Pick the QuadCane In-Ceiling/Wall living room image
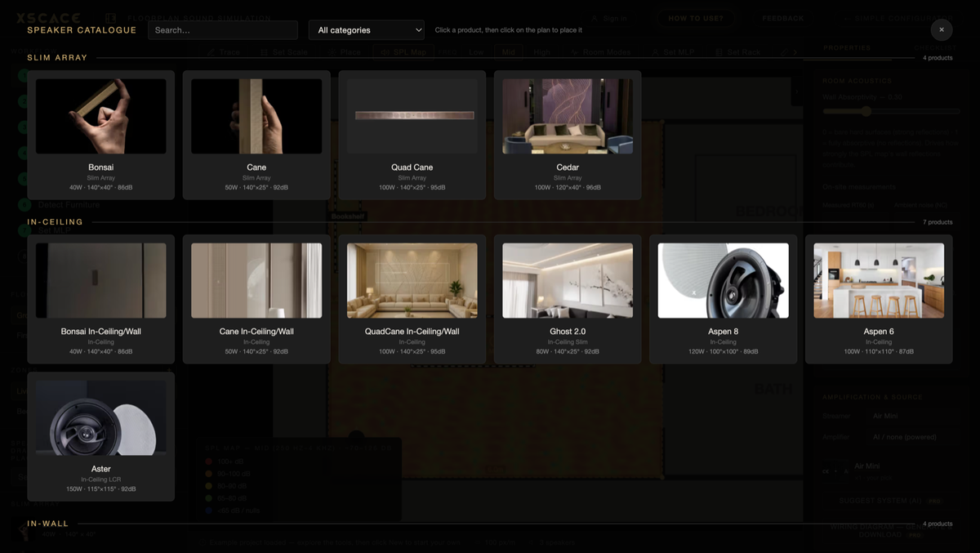 point(412,280)
